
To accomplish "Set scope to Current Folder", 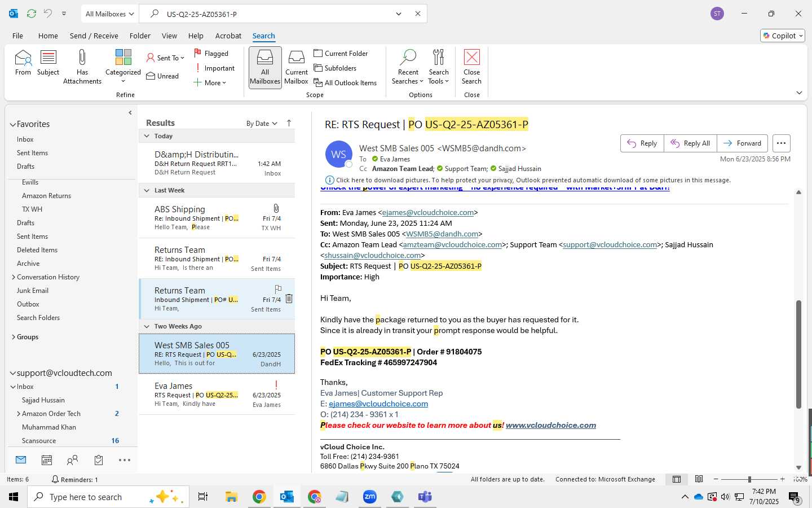I will pos(341,53).
